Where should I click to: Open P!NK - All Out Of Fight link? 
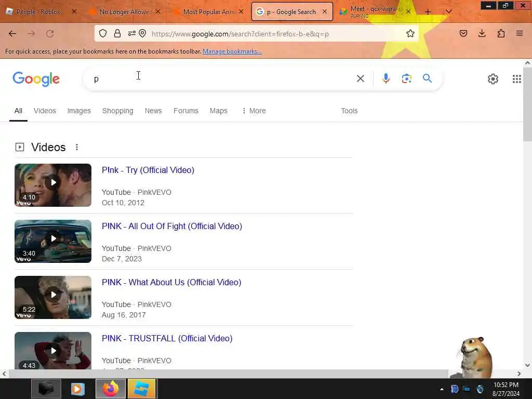(172, 226)
